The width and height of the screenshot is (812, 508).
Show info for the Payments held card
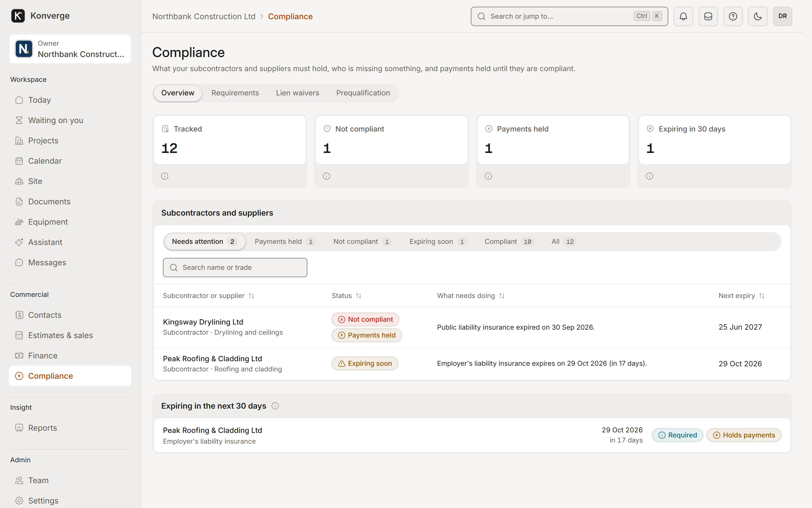[488, 176]
